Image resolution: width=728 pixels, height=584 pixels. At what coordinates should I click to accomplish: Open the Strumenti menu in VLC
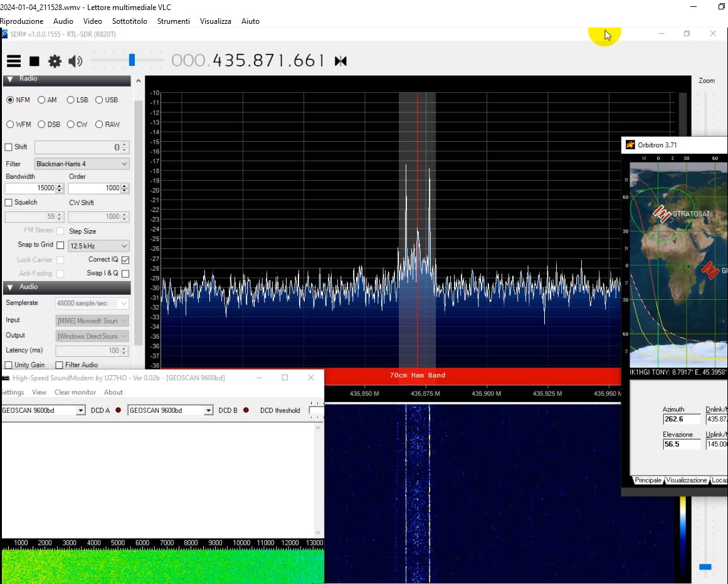173,21
